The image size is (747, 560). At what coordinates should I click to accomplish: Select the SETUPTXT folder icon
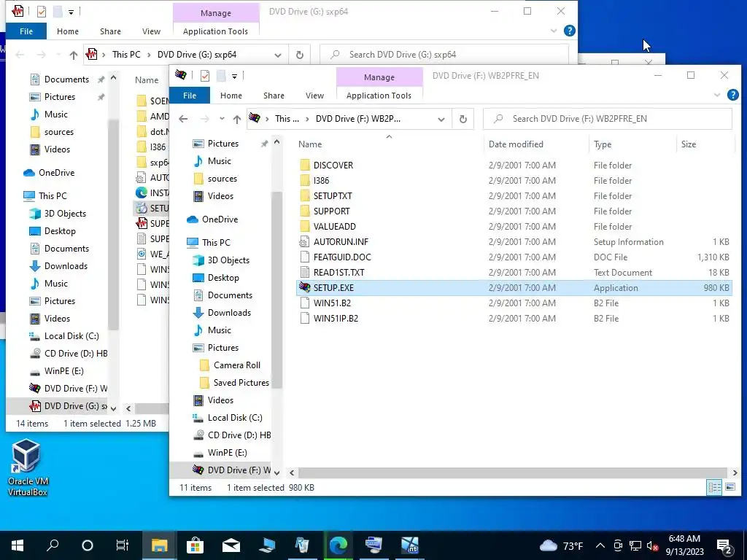pos(305,195)
